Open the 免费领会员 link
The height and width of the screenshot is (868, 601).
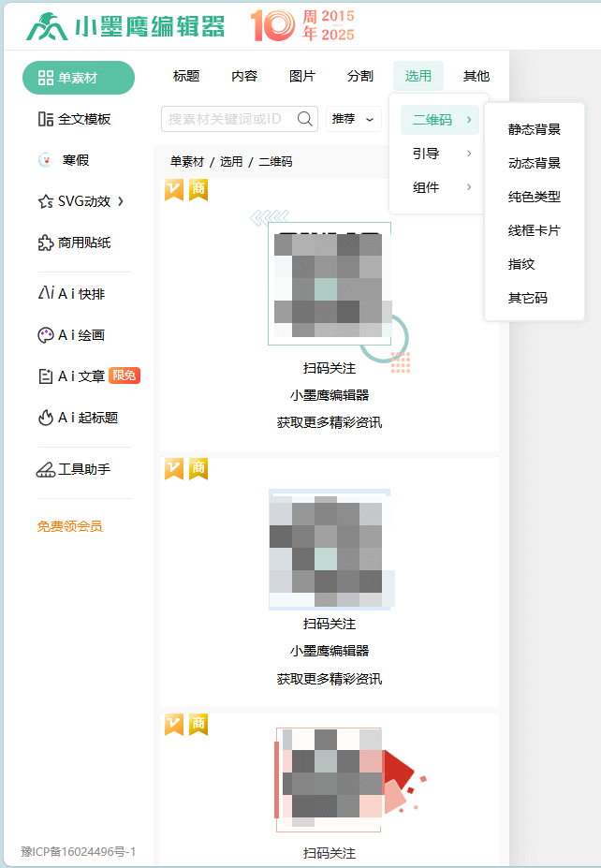click(69, 526)
